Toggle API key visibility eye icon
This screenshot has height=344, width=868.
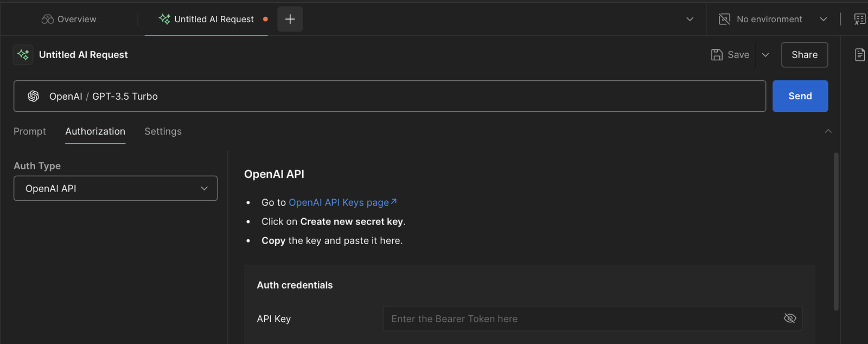790,318
